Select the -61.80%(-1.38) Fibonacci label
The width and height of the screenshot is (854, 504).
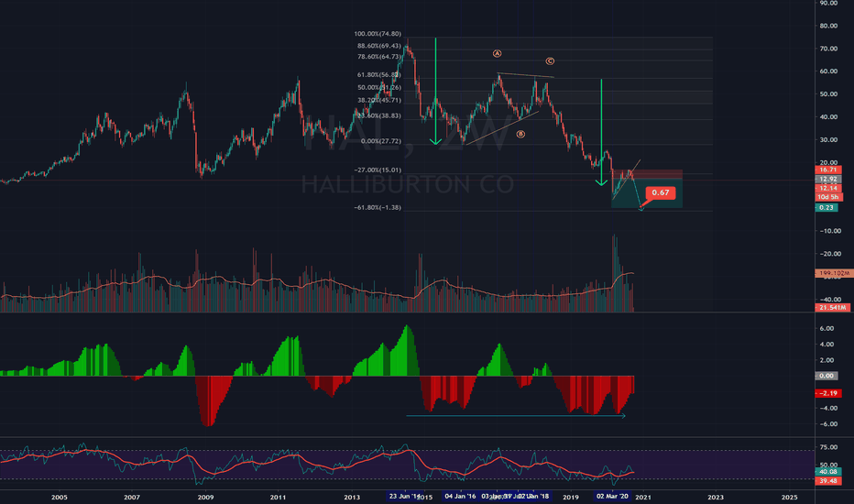tap(378, 208)
